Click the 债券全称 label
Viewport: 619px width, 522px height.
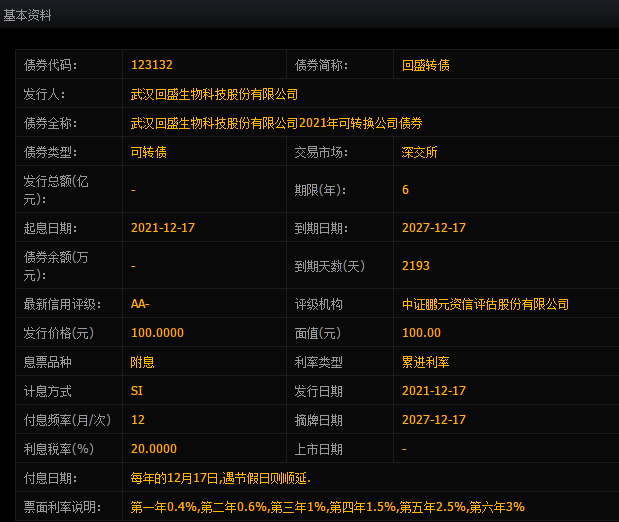(x=50, y=123)
